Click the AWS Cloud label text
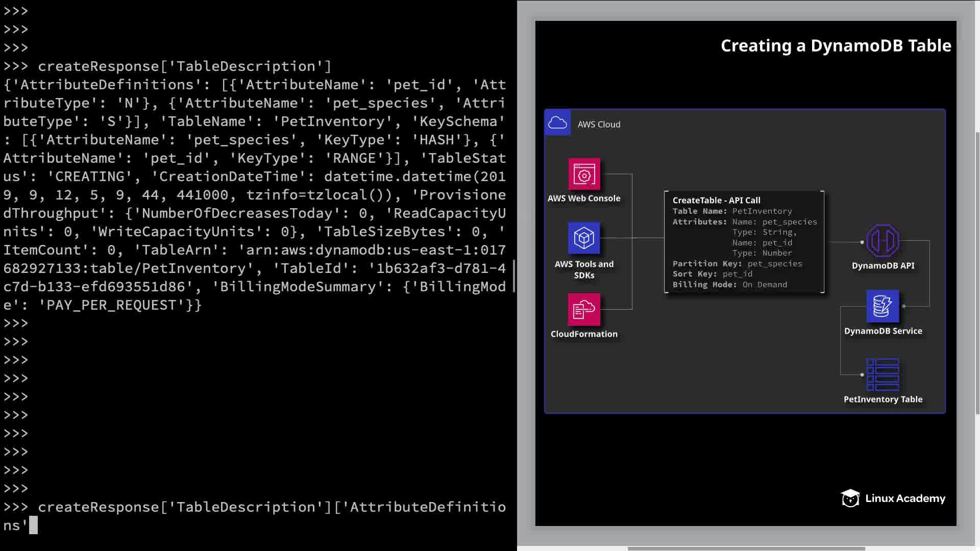The image size is (980, 551). tap(599, 124)
